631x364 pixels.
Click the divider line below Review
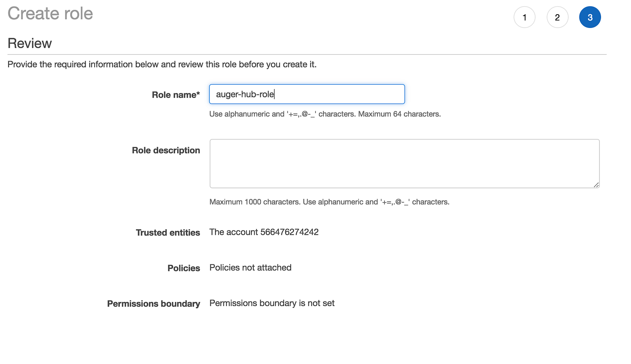pyautogui.click(x=307, y=54)
